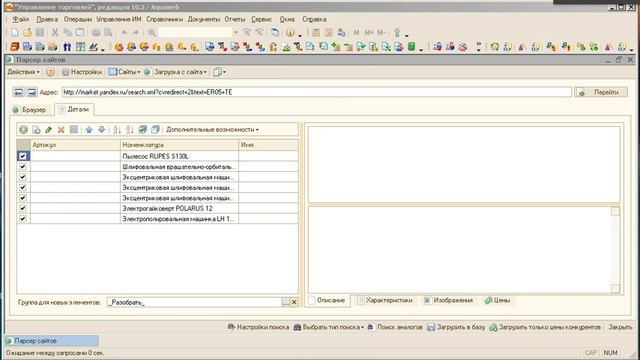640x360 pixels.
Task: Move the row up with the blue up arrow
Action: tap(89, 130)
